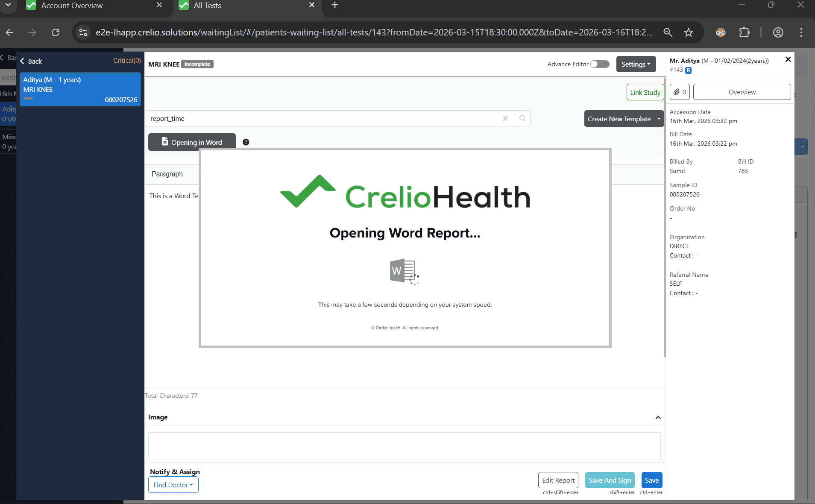Click the zoom magnifier in address bar
This screenshot has height=504, width=815.
(x=668, y=32)
